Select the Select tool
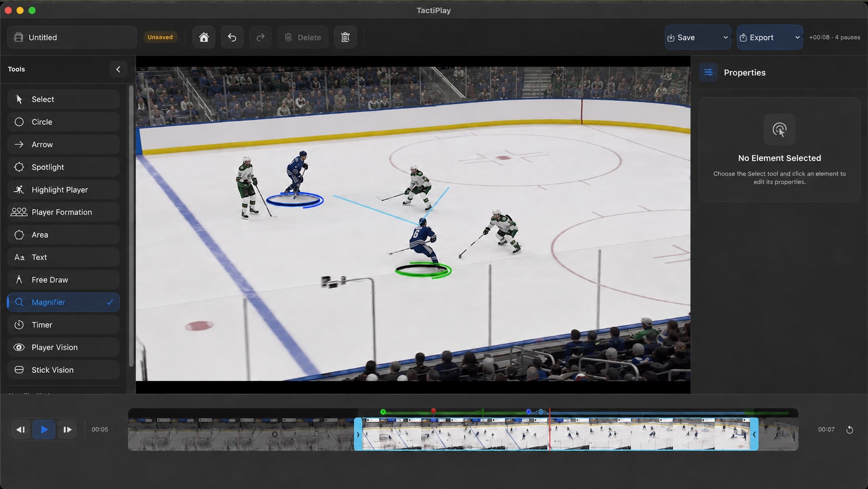Screen dimensions: 868x489 point(63,99)
